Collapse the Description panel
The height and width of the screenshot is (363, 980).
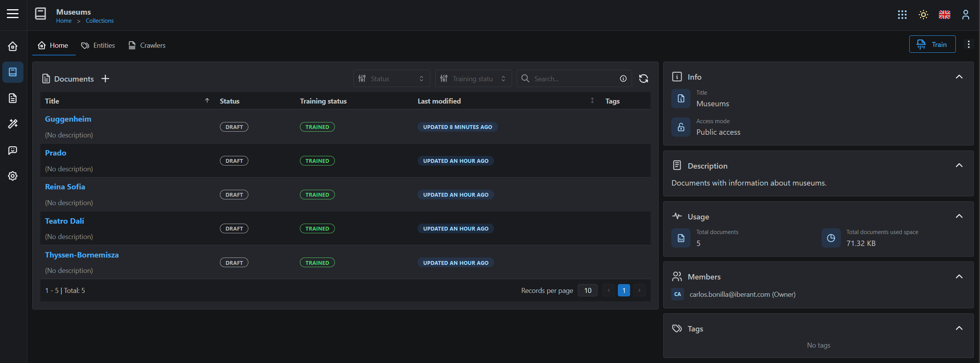tap(959, 166)
